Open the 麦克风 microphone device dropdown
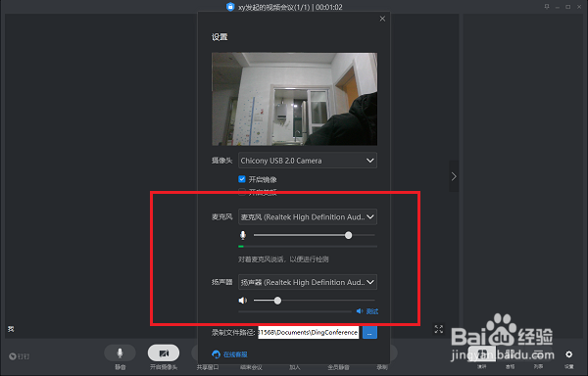Image resolution: width=588 pixels, height=376 pixels. [x=308, y=216]
